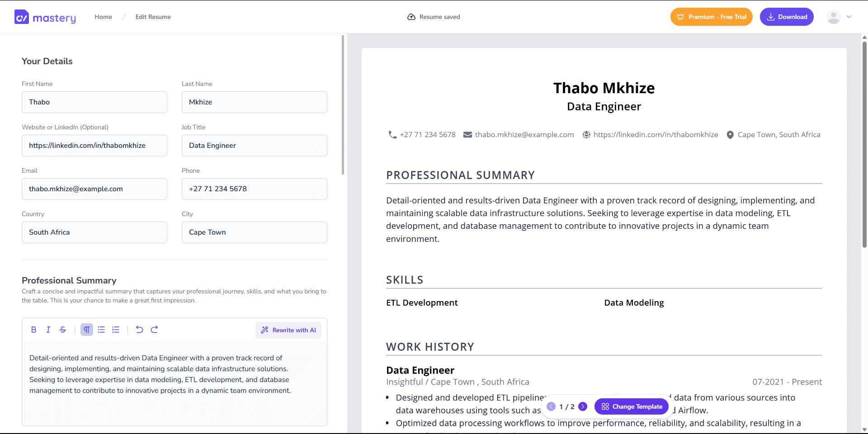Insert a bulleted list

101,330
